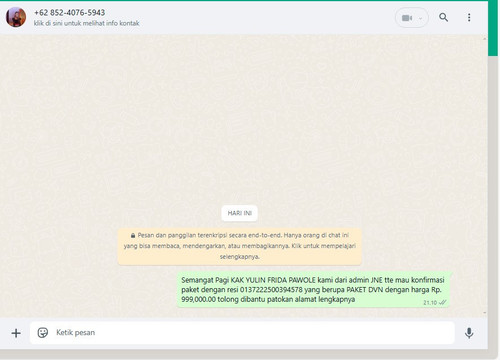The width and height of the screenshot is (500, 360).
Task: Open contact info via 'klik di sini' text
Action: 86,23
